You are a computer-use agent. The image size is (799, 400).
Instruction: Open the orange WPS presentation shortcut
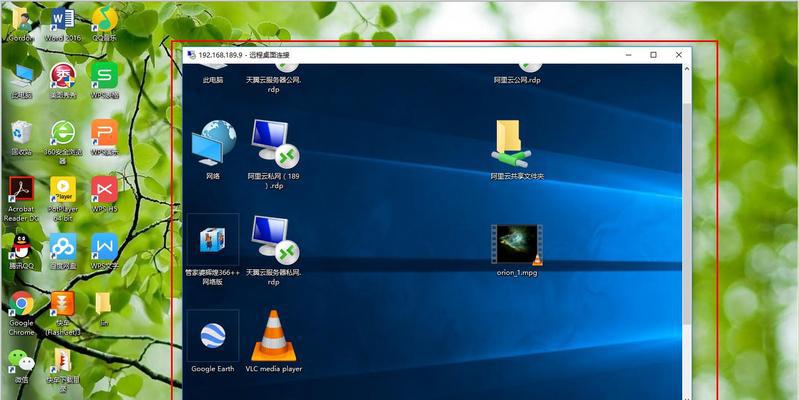point(104,132)
